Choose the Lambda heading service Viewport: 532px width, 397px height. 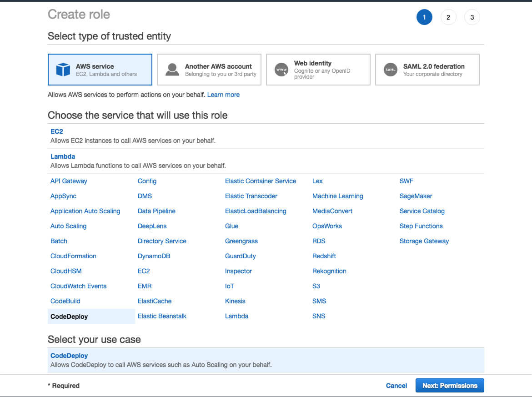click(x=63, y=156)
